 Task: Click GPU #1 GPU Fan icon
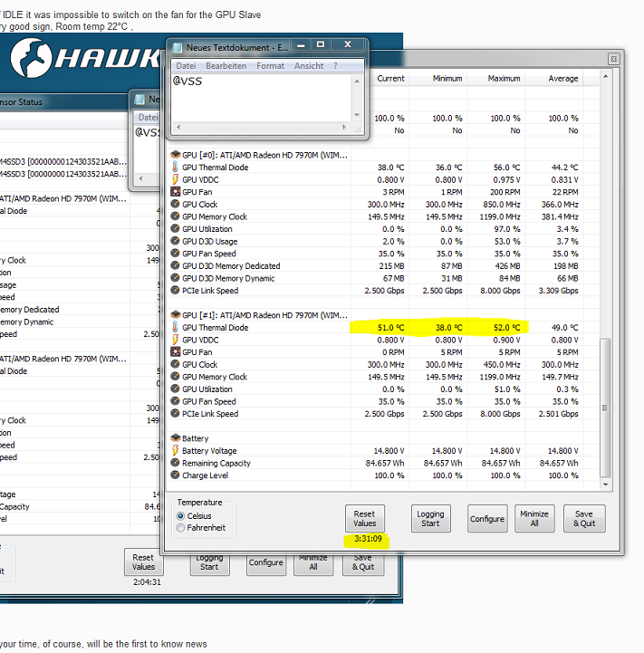[x=176, y=352]
